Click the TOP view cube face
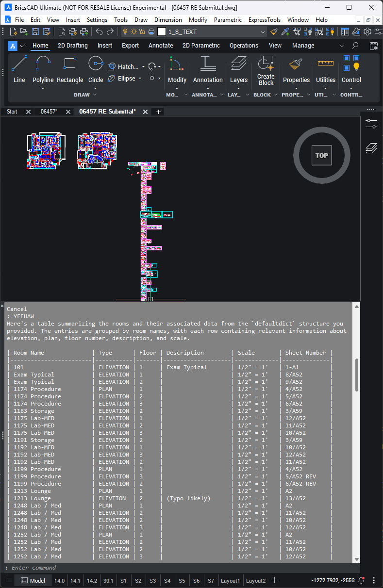Image resolution: width=383 pixels, height=588 pixels. (x=321, y=155)
